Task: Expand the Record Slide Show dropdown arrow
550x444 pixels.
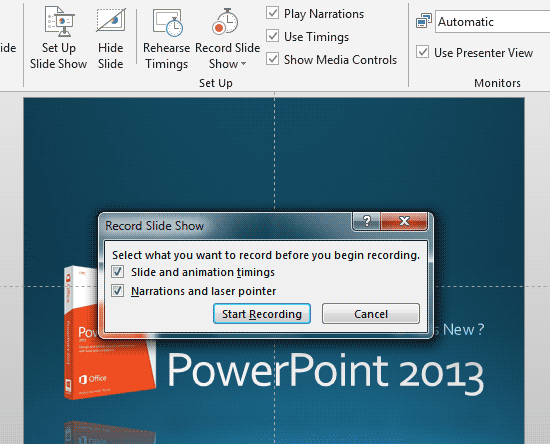Action: coord(243,64)
